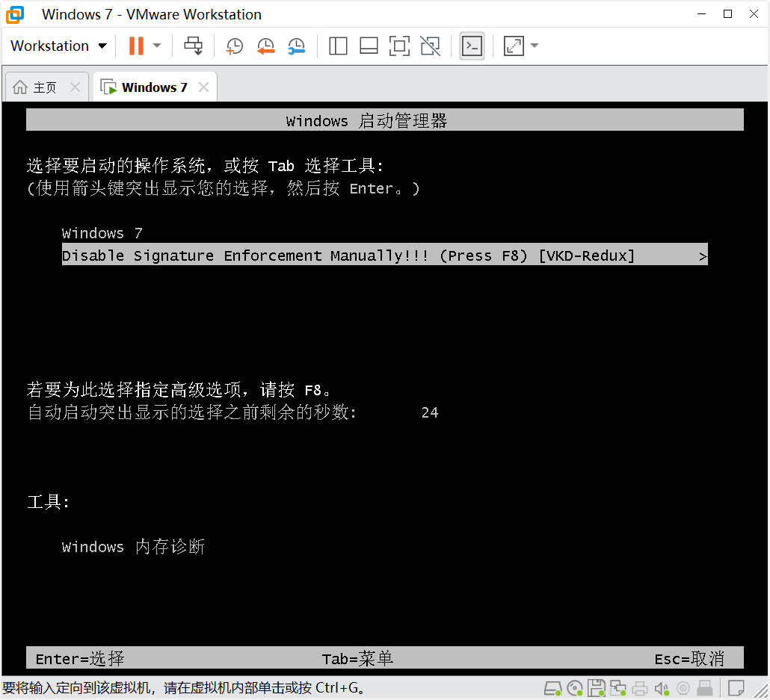Open the snapshot manager
The height and width of the screenshot is (700, 770).
[x=297, y=46]
